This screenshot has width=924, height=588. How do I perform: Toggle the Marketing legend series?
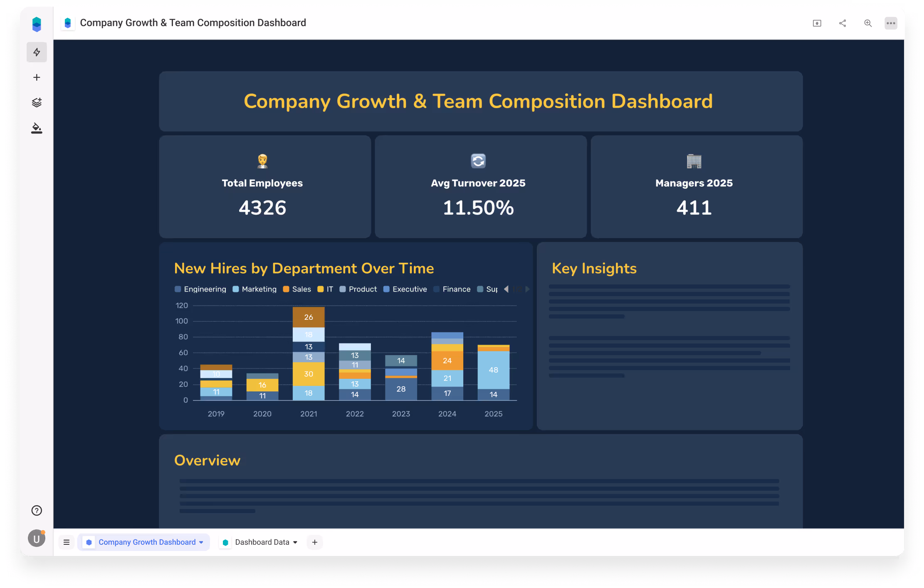click(x=259, y=289)
